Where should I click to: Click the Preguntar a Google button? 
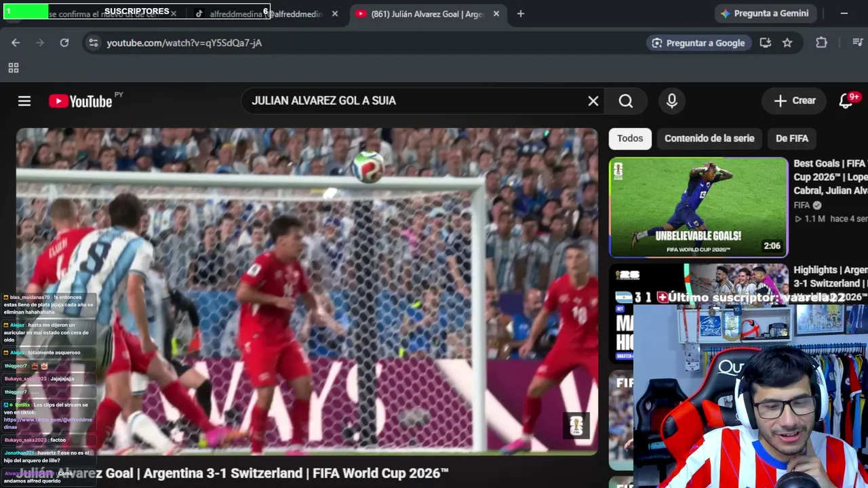pos(698,43)
